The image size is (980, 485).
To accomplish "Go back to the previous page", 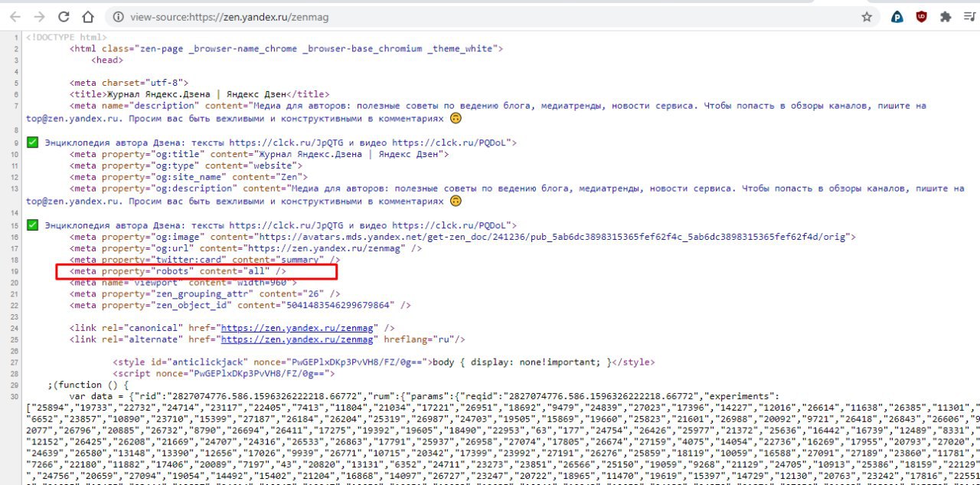I will pos(15,16).
